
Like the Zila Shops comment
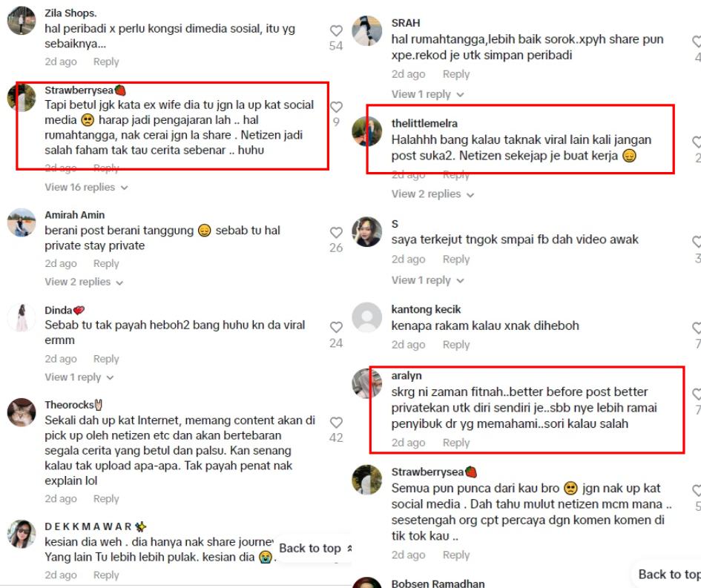pyautogui.click(x=336, y=30)
